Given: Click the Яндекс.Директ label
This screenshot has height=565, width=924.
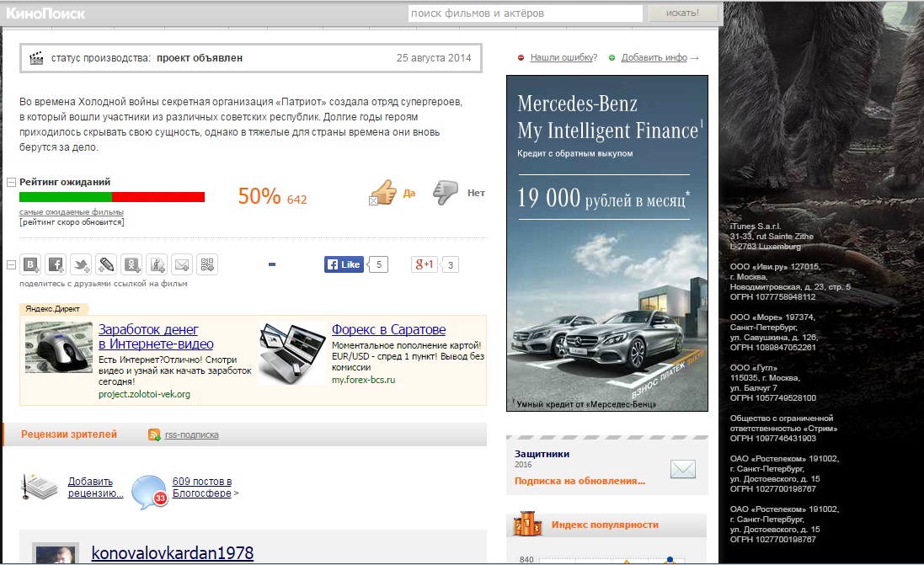Looking at the screenshot, I should 52,309.
